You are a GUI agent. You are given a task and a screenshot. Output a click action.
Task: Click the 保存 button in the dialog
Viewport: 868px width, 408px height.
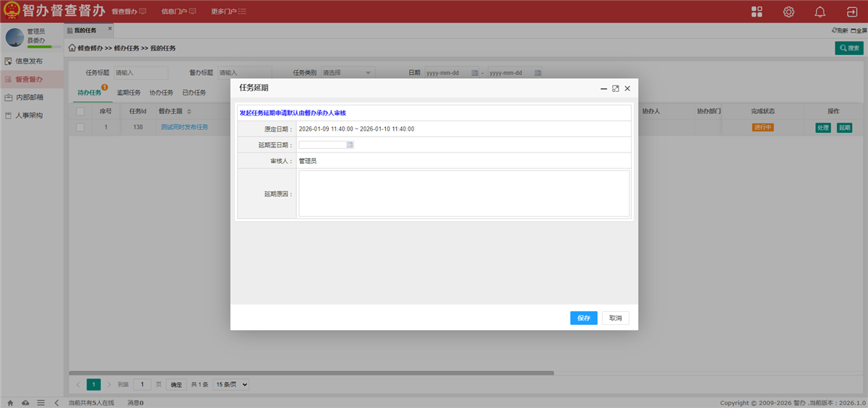coord(583,318)
